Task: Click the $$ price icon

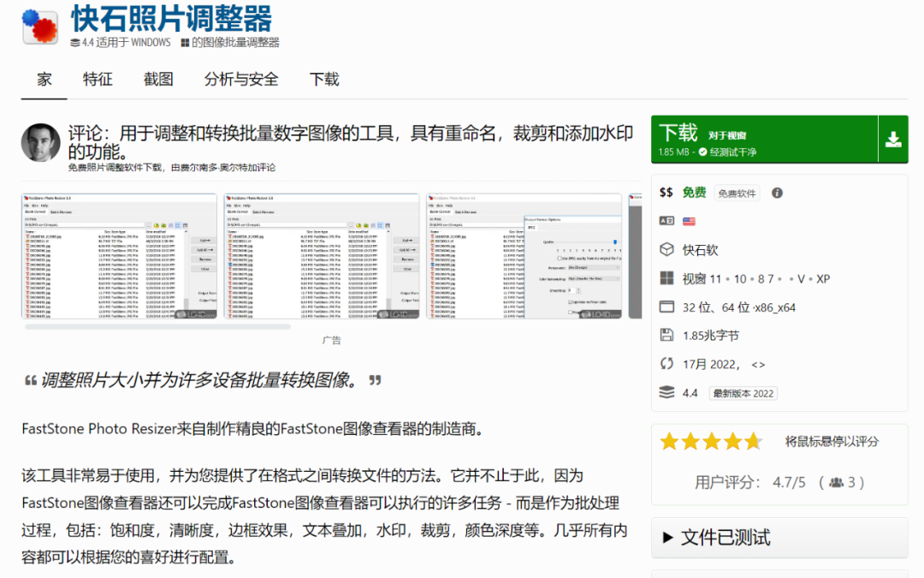Action: click(x=666, y=193)
